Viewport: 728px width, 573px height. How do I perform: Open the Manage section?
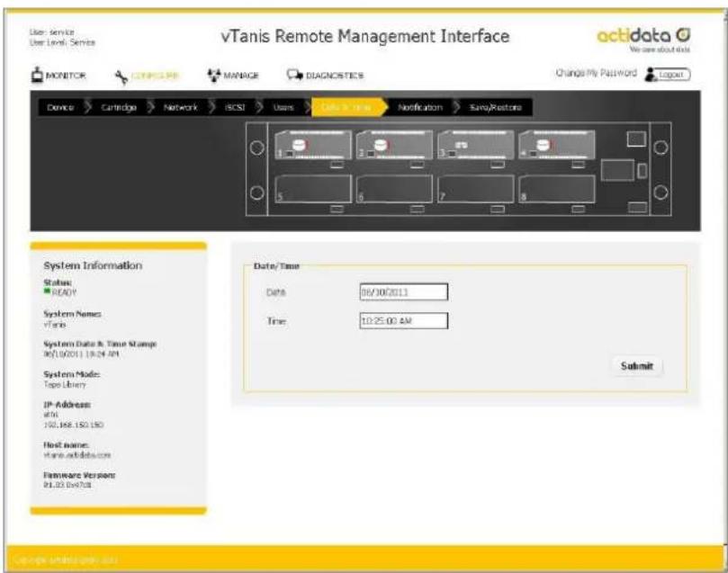coord(232,76)
